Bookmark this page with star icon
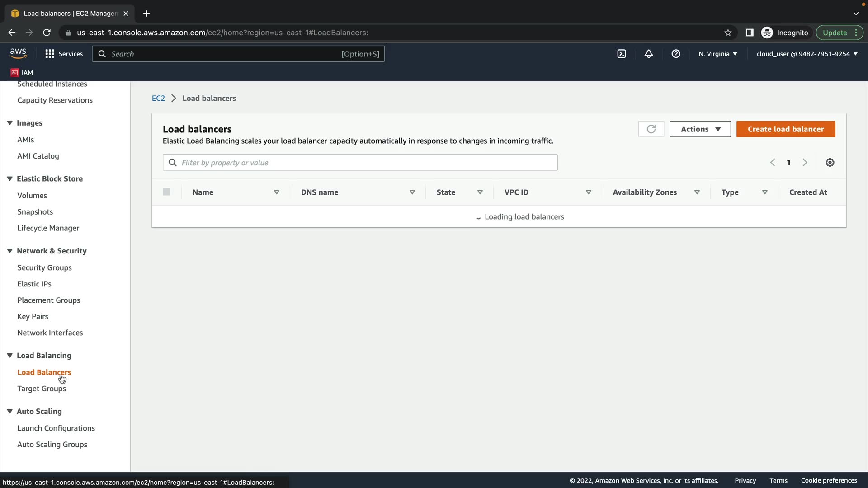 pyautogui.click(x=728, y=33)
